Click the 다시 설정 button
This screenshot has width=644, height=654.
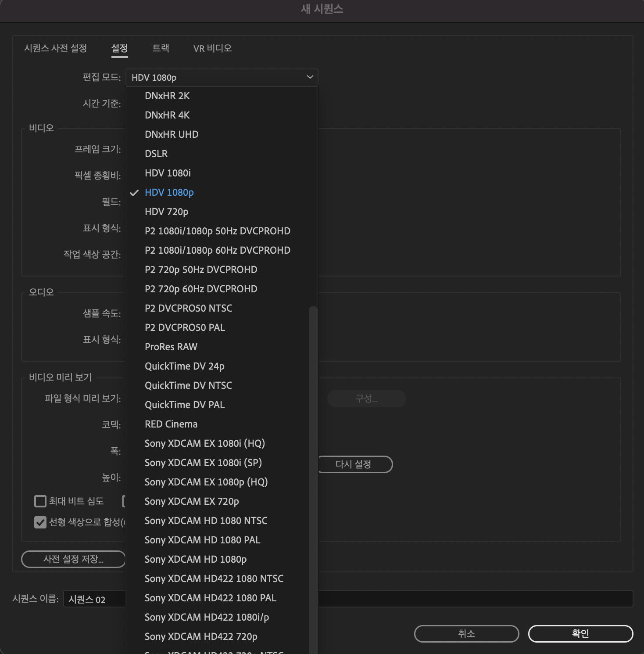354,464
